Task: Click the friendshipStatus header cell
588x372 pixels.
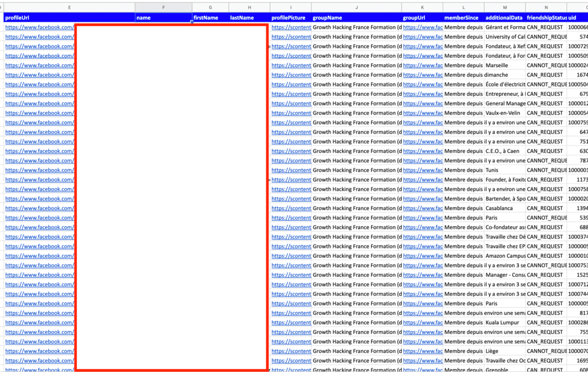Action: click(x=546, y=18)
